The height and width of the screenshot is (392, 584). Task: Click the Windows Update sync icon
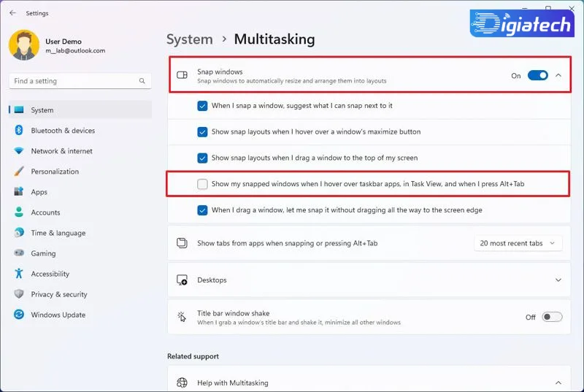19,315
